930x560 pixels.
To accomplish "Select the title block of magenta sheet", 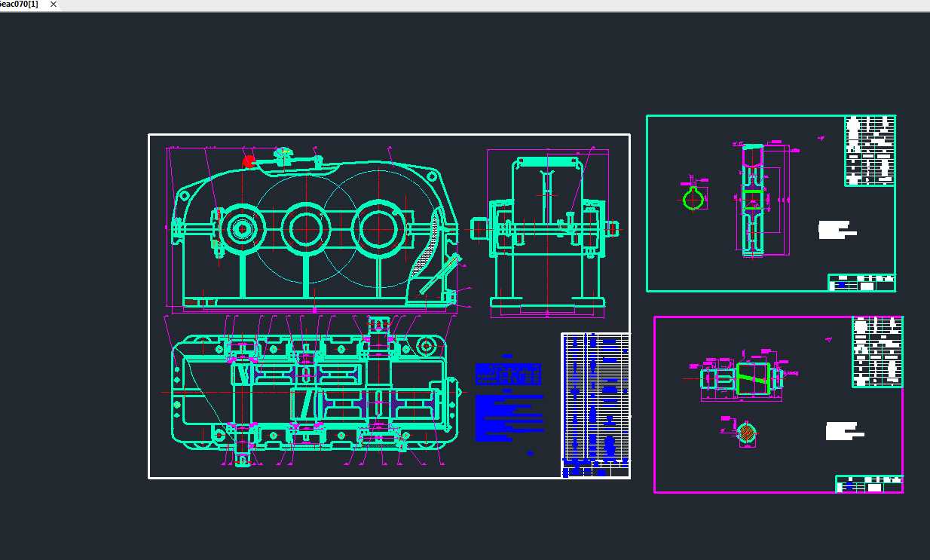I will (868, 484).
